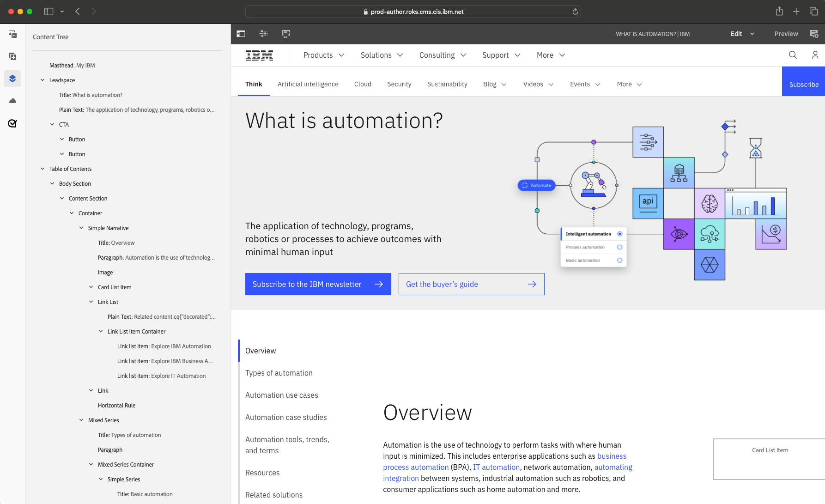Select the Card List Item placeholder box
Screen dimensions: 825x504
click(x=769, y=459)
